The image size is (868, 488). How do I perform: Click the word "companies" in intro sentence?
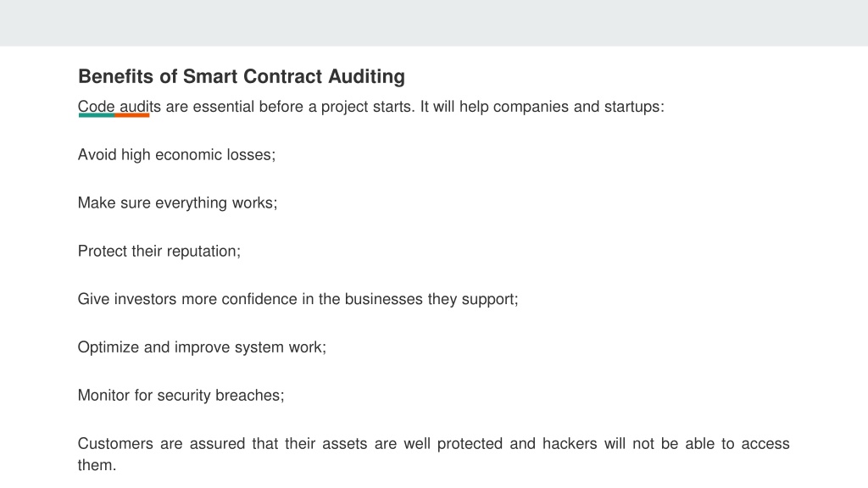[x=531, y=107]
